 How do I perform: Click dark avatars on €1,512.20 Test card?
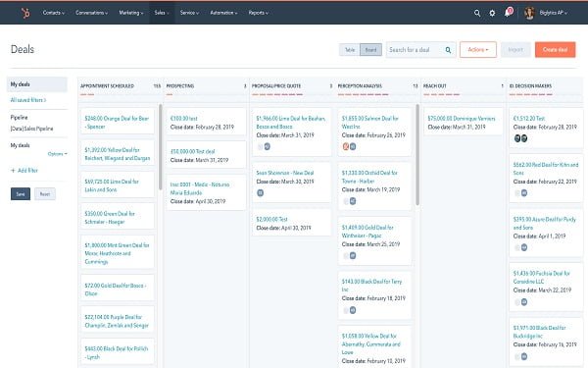coord(521,138)
